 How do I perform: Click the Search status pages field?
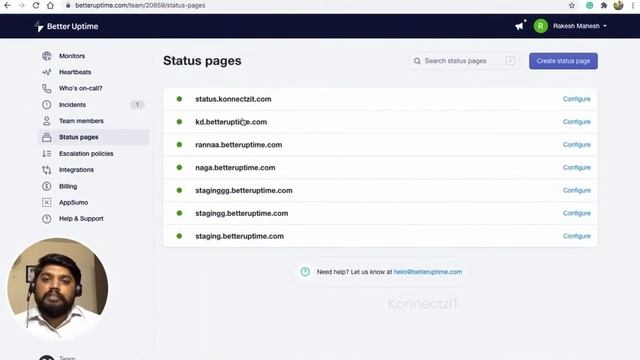point(464,61)
